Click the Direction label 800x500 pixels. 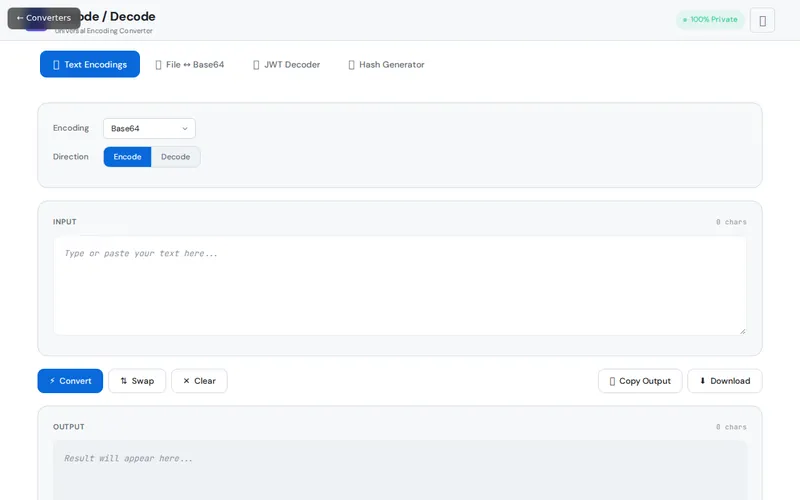70,157
